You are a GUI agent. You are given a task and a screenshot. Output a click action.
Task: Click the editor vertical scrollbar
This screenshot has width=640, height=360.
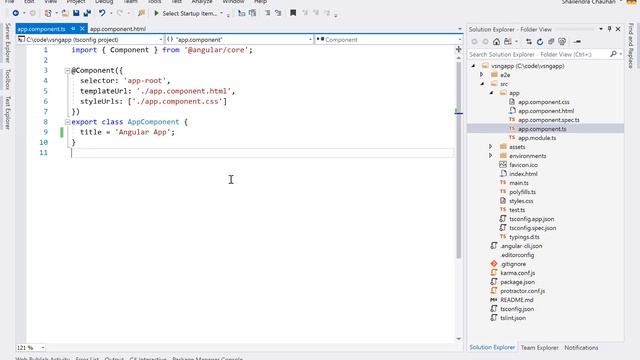(x=458, y=159)
